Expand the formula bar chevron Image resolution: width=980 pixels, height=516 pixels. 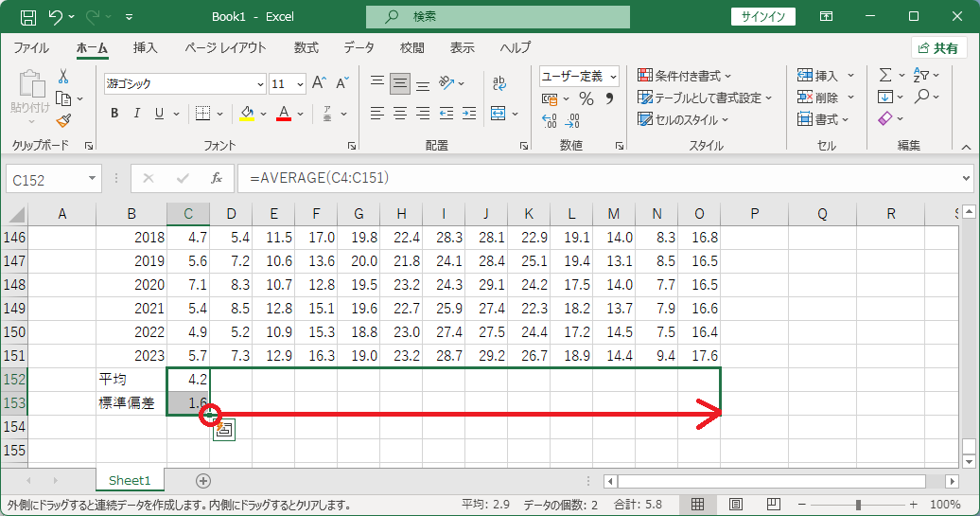(x=966, y=179)
